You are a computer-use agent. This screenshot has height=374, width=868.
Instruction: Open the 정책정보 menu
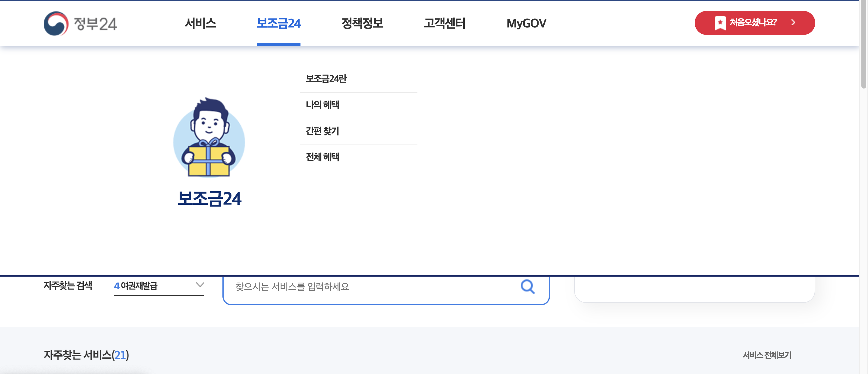(362, 23)
